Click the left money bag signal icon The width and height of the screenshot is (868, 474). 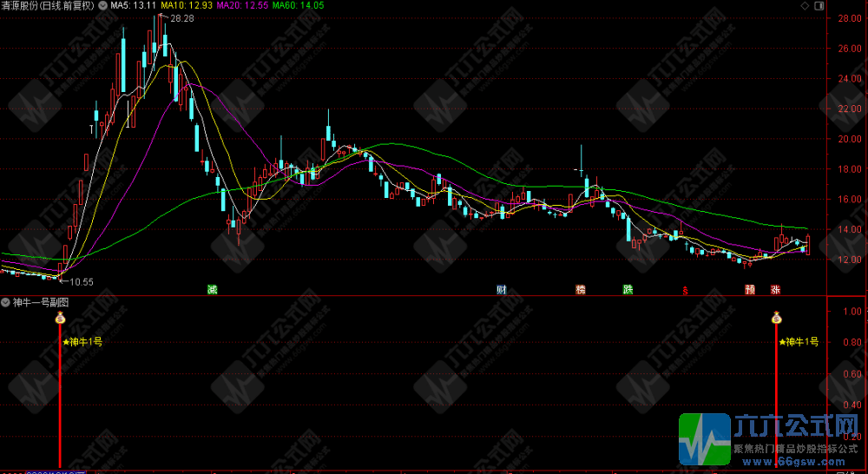click(x=60, y=319)
